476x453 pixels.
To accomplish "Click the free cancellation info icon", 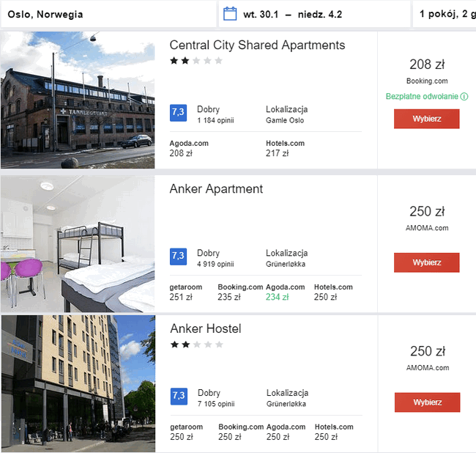I will pos(464,97).
